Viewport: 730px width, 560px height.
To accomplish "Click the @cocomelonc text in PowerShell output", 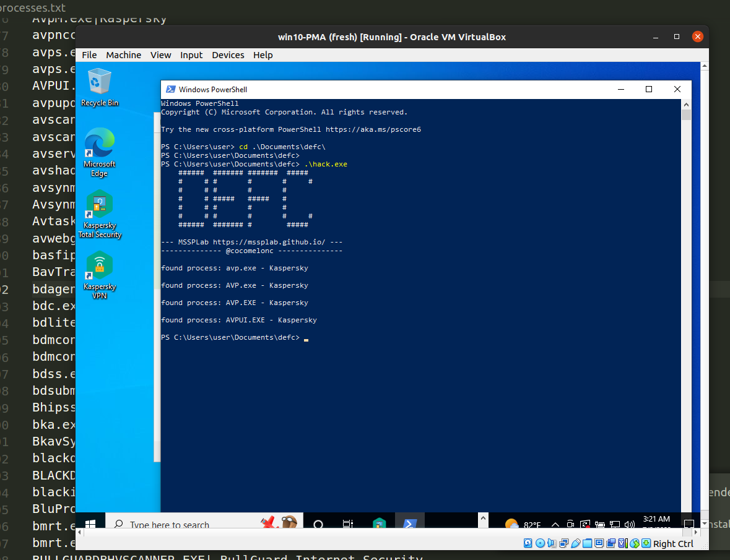I will tap(250, 251).
